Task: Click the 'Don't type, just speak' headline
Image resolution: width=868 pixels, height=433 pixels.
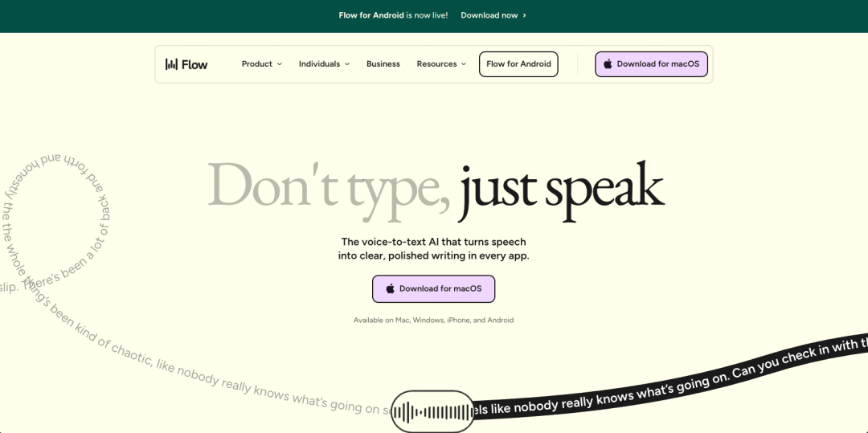Action: (436, 190)
